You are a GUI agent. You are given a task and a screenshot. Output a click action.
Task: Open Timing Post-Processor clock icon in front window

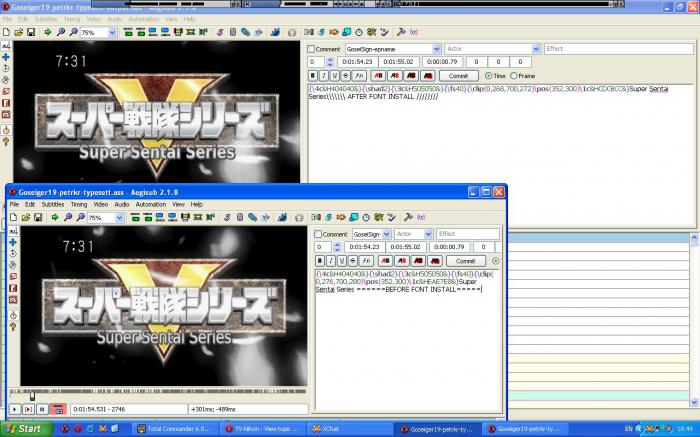point(366,217)
